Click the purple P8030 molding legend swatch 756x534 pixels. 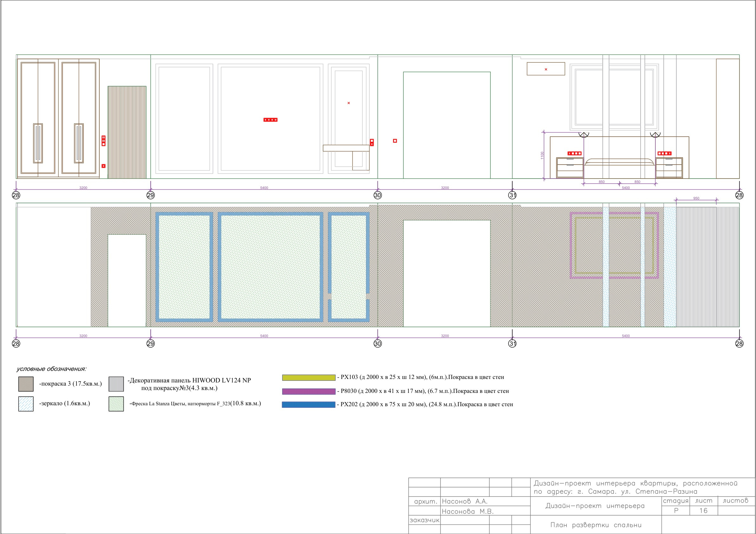[308, 392]
